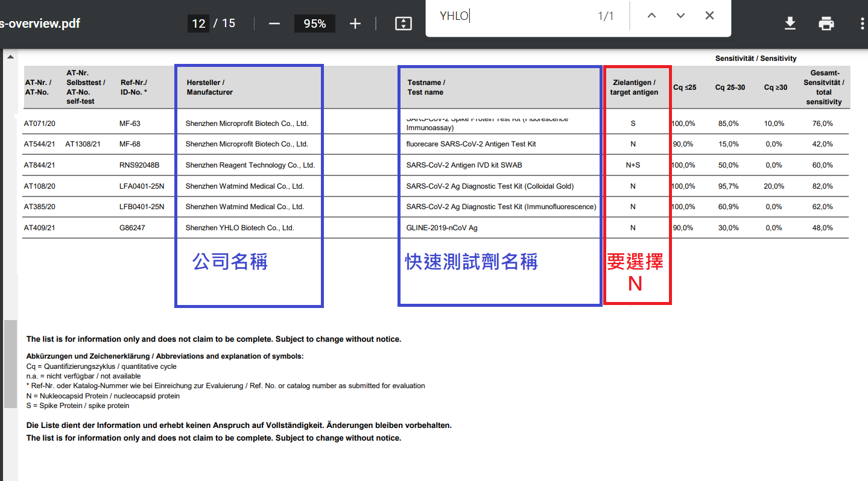
Task: Click the 'AT409/21' cell
Action: tap(40, 228)
